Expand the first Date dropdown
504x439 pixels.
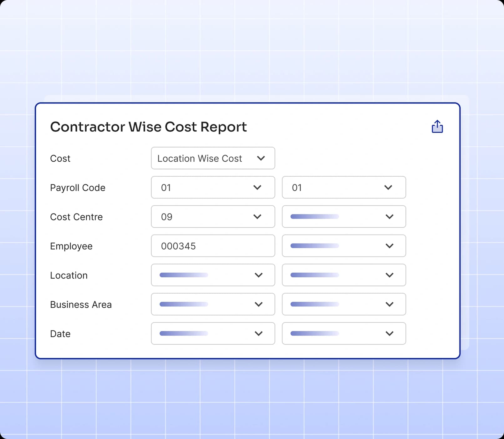pos(213,333)
